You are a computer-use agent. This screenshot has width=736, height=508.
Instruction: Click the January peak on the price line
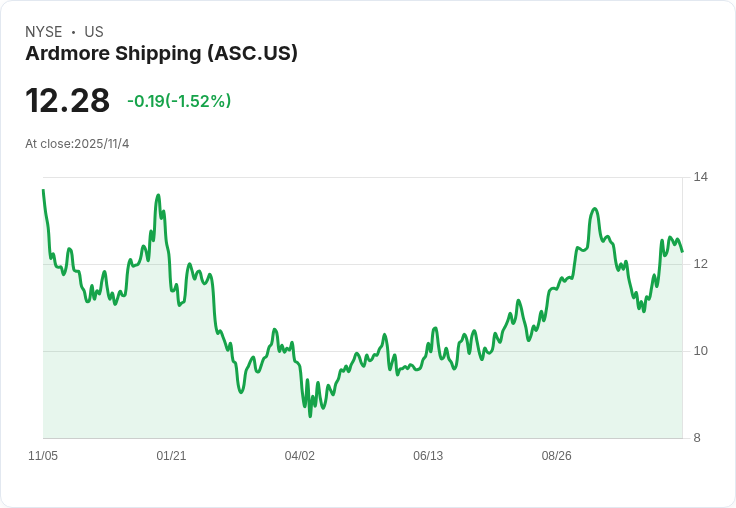[x=159, y=195]
